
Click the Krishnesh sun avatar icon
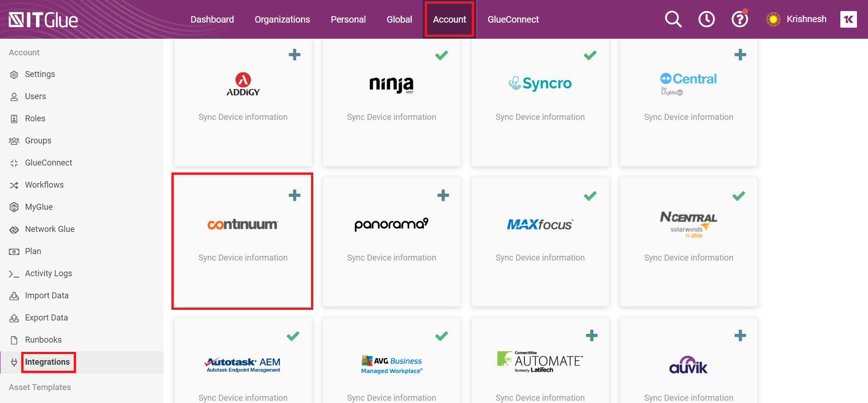click(x=773, y=19)
